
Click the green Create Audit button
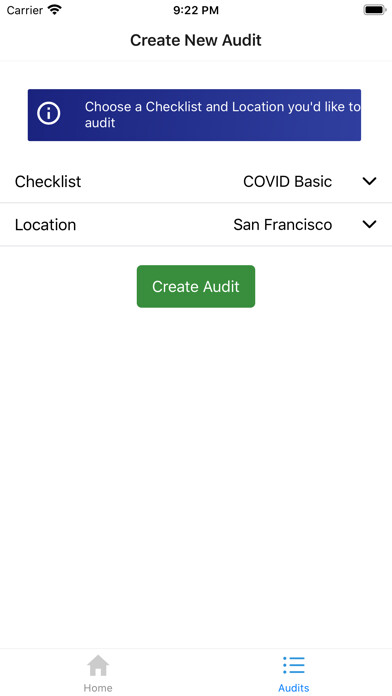pyautogui.click(x=196, y=286)
